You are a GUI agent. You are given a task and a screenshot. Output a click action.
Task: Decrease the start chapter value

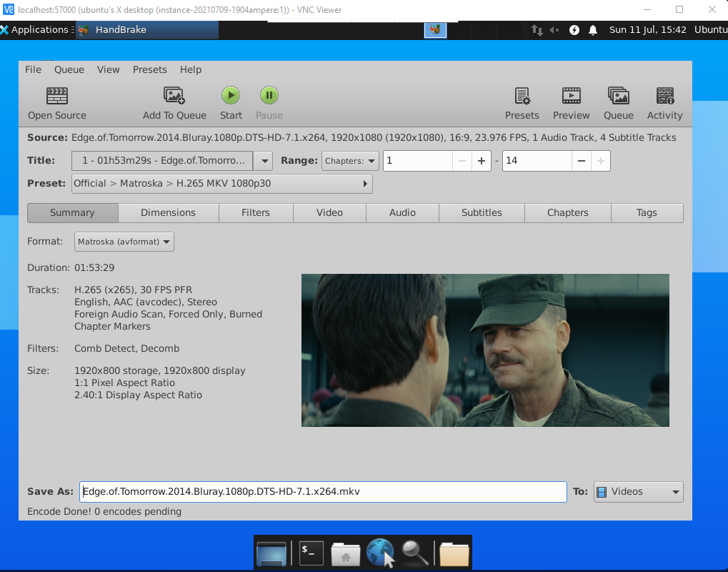(x=462, y=161)
